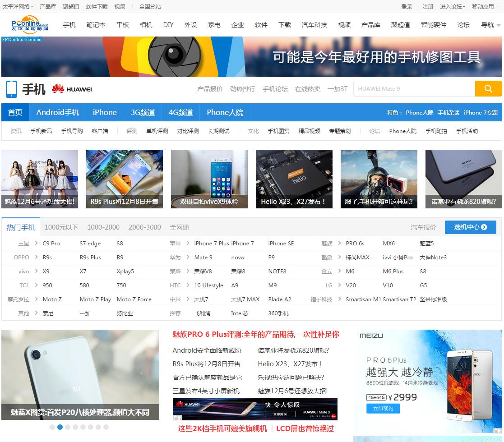Image resolution: width=504 pixels, height=442 pixels.
Task: Select the 1000-2000 price tab
Action: [103, 227]
